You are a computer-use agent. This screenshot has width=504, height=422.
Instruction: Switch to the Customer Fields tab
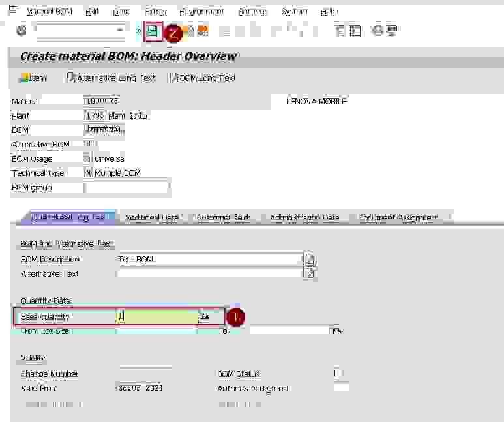[x=224, y=217]
